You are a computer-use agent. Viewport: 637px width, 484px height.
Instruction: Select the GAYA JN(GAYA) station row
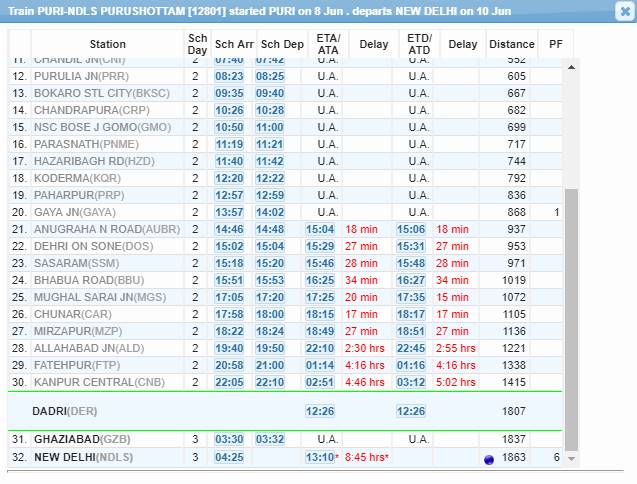pyautogui.click(x=75, y=213)
